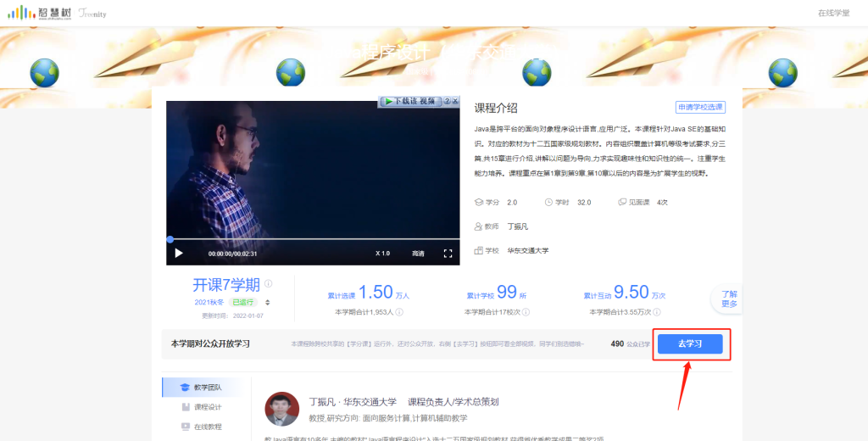Click teacher name 丁振凡 in course info

click(518, 226)
